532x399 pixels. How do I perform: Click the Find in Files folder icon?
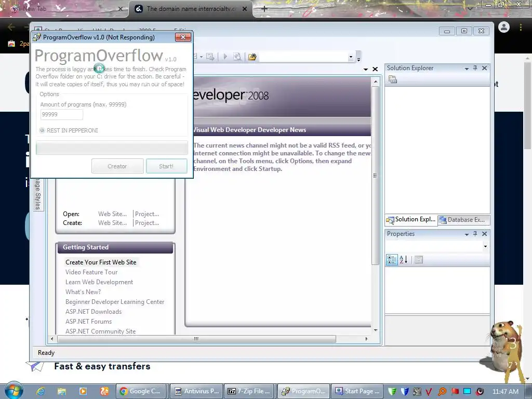coord(252,57)
